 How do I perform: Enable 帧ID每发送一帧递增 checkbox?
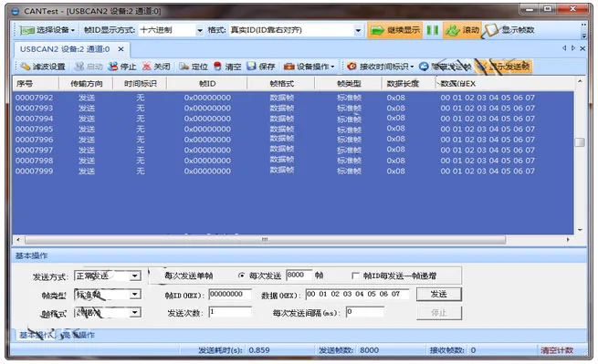355,276
